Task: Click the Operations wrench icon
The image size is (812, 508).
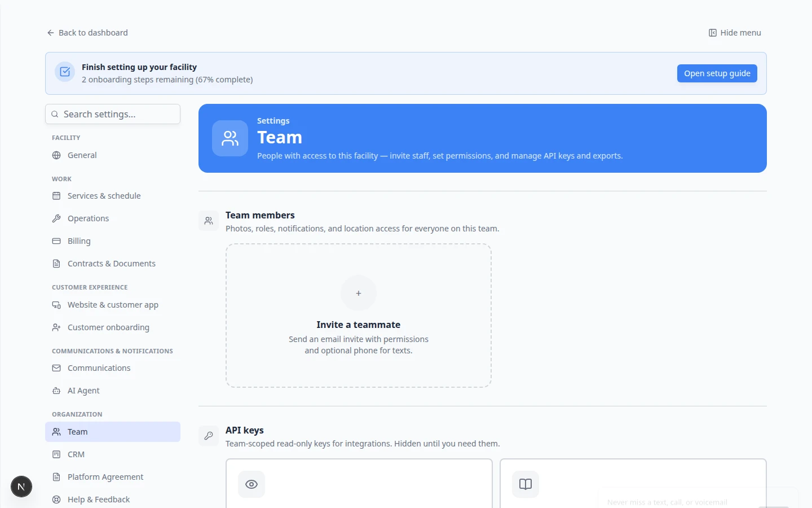Action: 56,218
